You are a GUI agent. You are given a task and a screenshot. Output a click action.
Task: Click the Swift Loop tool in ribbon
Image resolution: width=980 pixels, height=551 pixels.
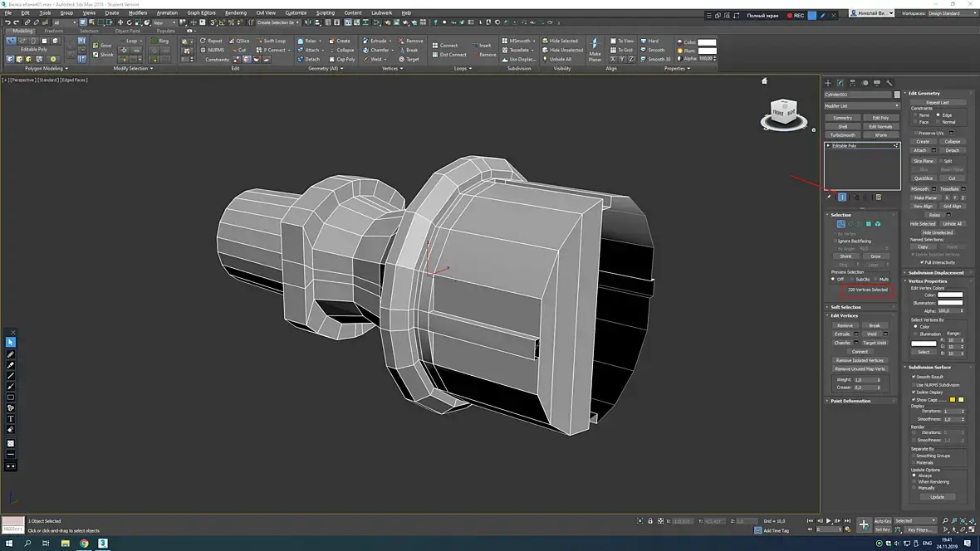(x=270, y=41)
